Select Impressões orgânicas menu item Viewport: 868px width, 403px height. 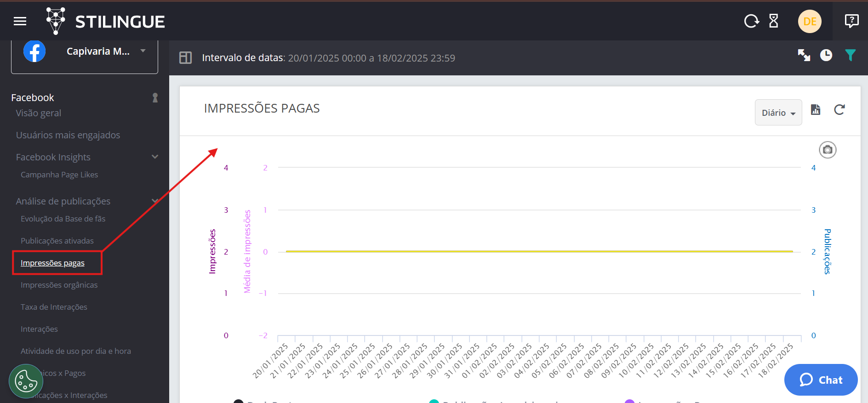click(59, 285)
